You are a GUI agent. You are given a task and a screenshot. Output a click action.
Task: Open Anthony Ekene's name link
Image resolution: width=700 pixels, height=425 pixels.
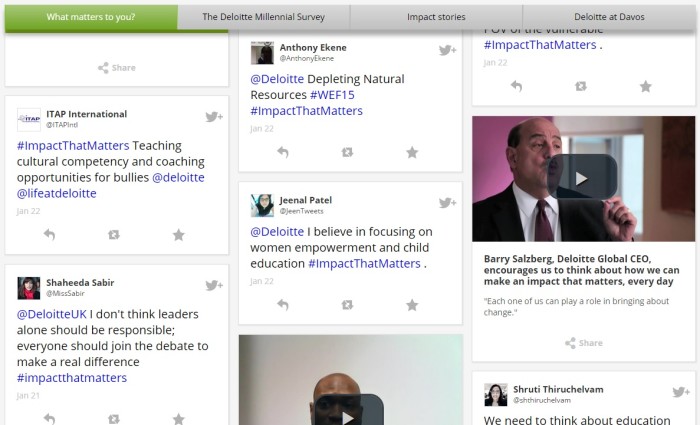[x=313, y=47]
